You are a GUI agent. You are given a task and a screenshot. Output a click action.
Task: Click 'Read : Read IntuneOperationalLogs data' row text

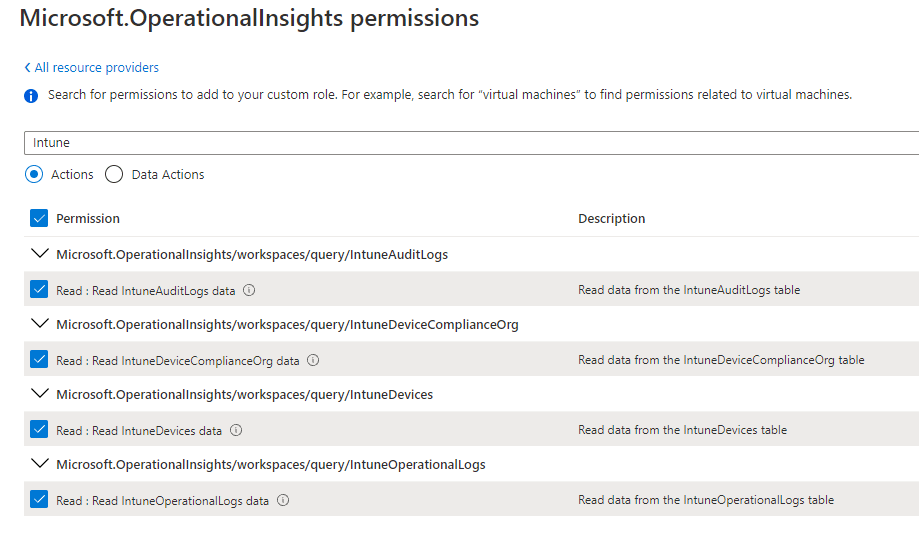[x=162, y=501]
